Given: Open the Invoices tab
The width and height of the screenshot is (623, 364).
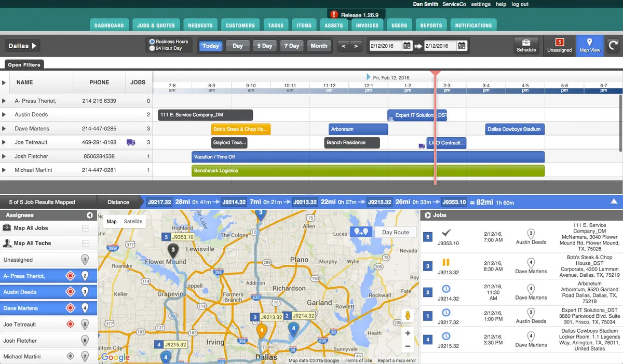Looking at the screenshot, I should [367, 25].
